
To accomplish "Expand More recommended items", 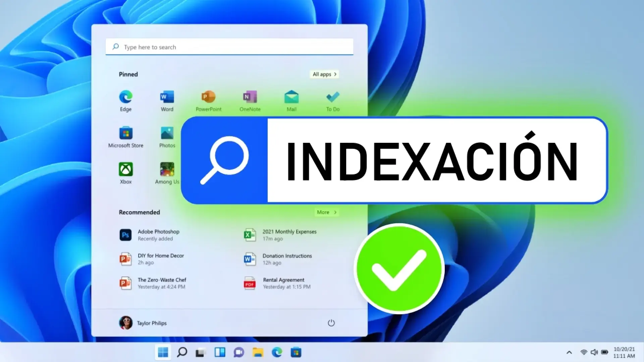I will (x=326, y=212).
